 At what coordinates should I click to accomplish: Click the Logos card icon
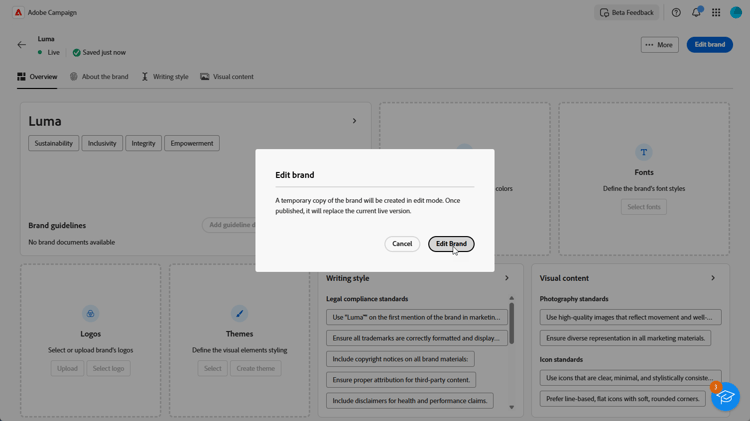[x=90, y=314]
